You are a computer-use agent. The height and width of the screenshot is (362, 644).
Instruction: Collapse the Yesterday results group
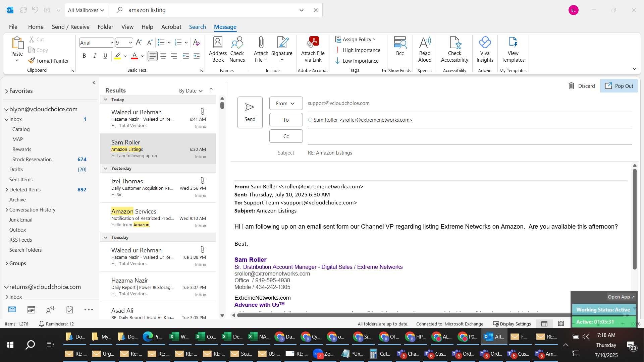105,168
